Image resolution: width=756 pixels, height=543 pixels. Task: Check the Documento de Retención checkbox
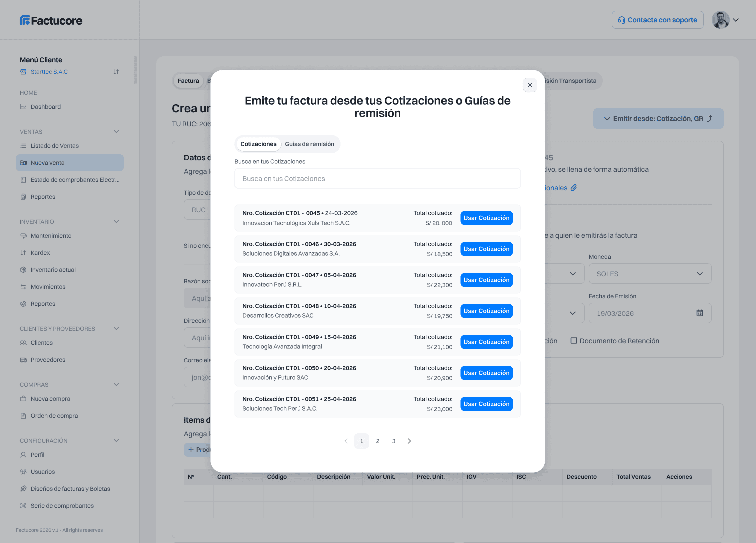coord(574,341)
